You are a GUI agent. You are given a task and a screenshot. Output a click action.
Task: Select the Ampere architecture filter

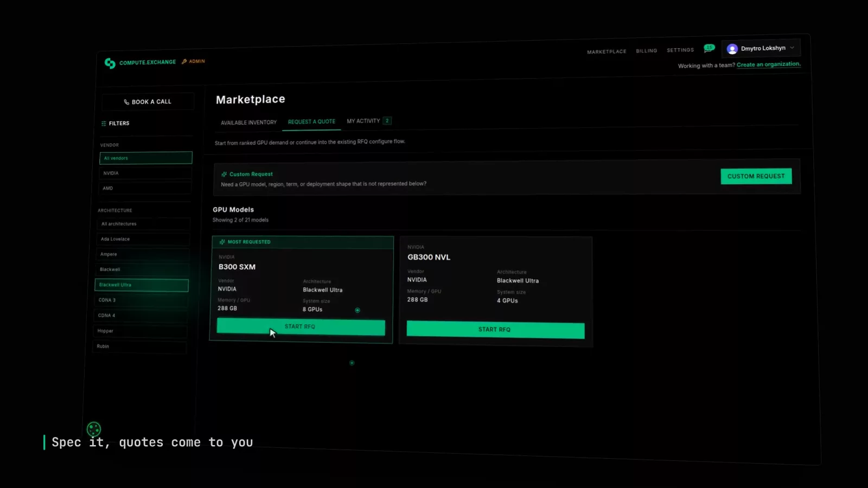tap(143, 254)
